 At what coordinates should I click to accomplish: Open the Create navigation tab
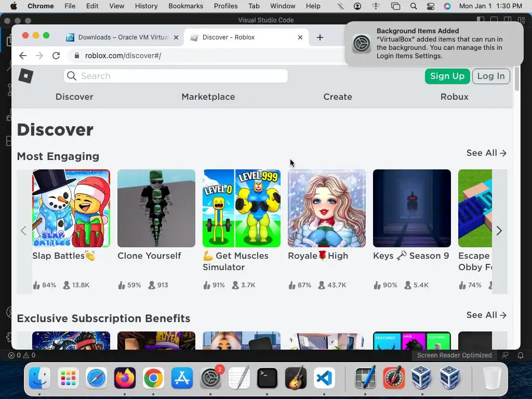[x=338, y=97]
